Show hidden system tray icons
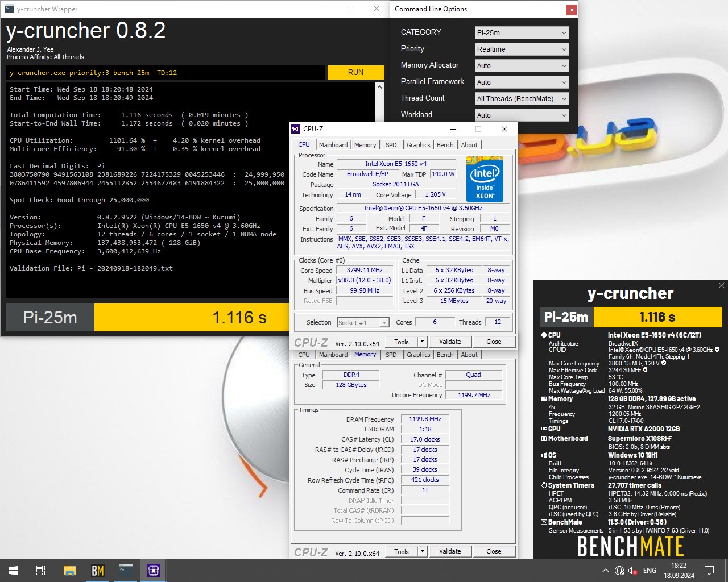Screen dimensions: 728x582 605,571
